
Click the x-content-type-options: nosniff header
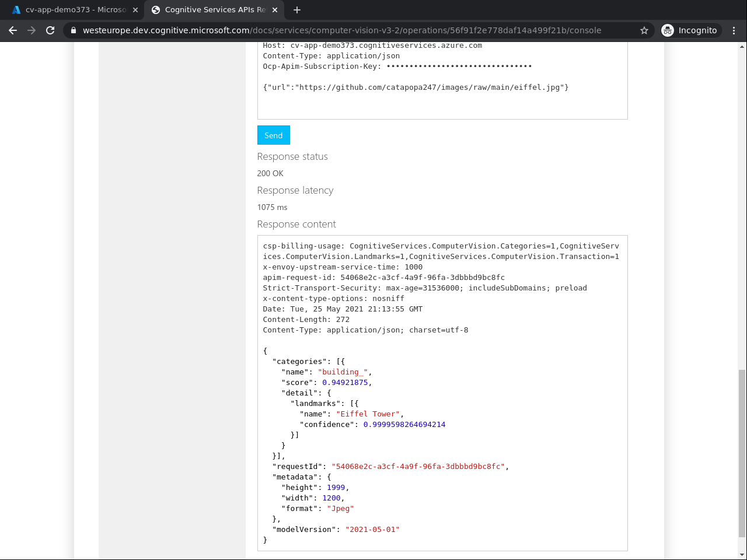click(334, 299)
